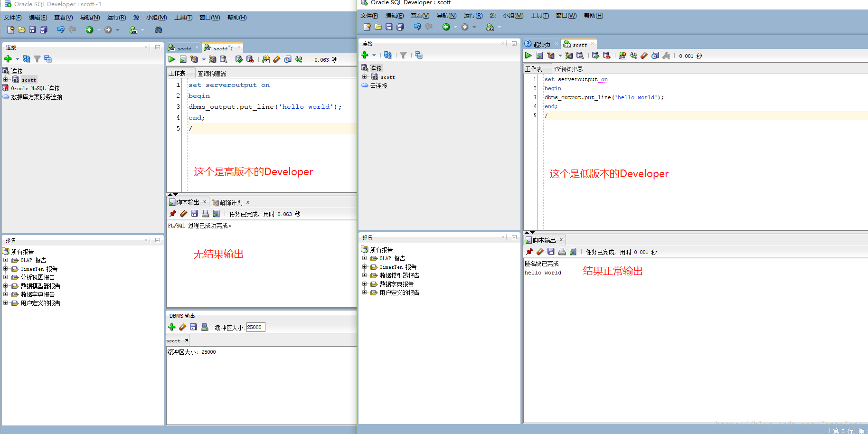Toggle upper/lower case icon in left window toolbar
Screen dimensions: 868x434
(x=299, y=59)
